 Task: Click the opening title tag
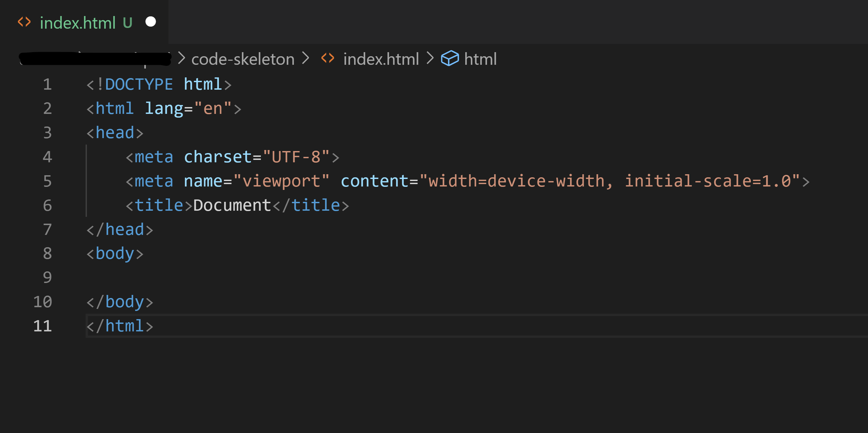click(x=159, y=206)
